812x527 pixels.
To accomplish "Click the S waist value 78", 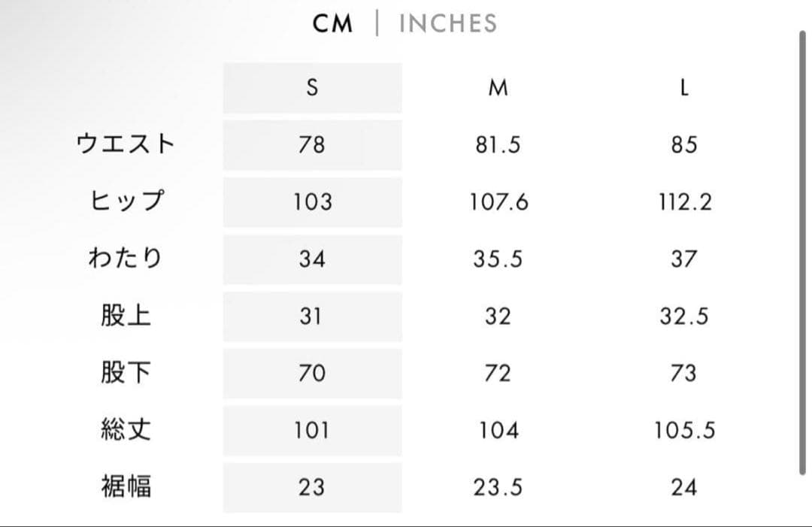I will point(312,144).
